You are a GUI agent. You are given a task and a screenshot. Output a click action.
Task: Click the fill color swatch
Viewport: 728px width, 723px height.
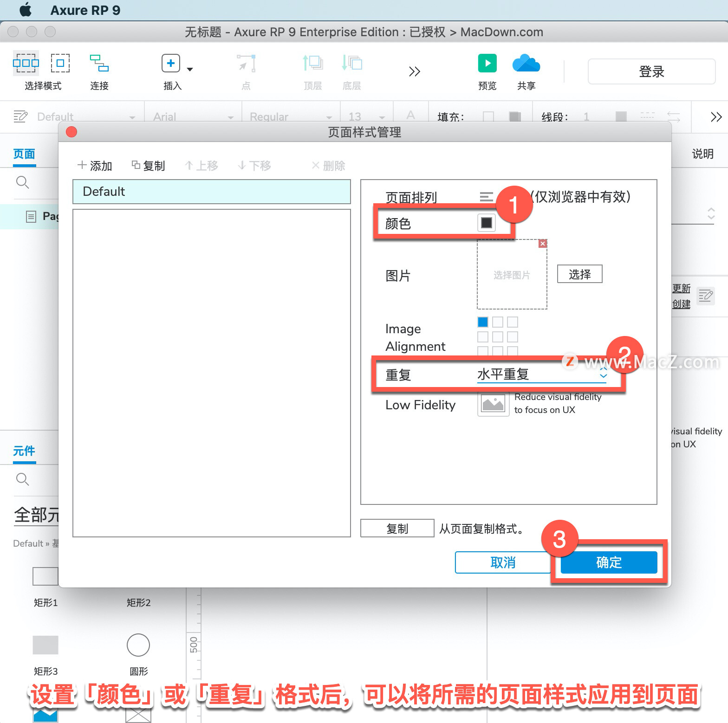(x=488, y=116)
